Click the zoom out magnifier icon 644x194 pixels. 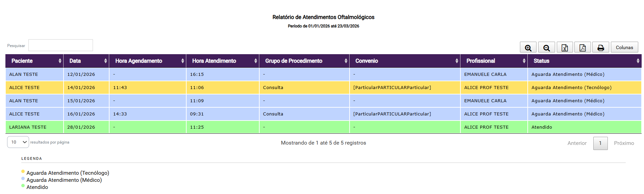tap(546, 47)
